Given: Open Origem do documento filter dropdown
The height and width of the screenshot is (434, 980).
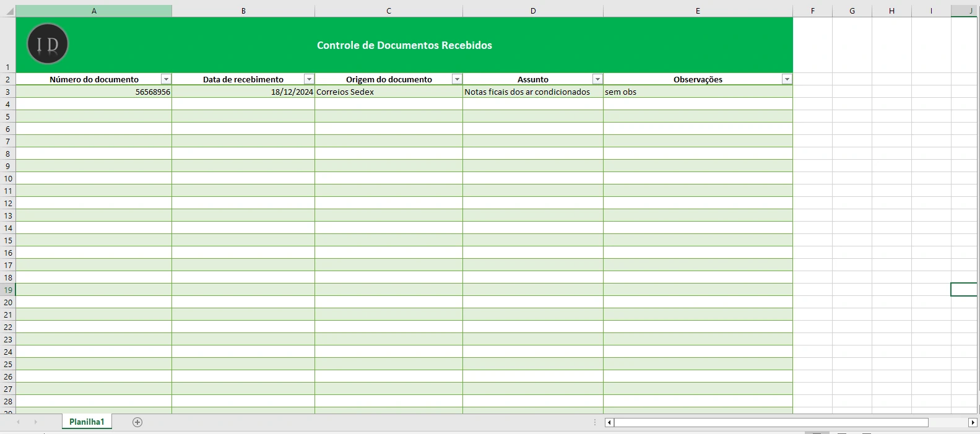Looking at the screenshot, I should pos(457,79).
